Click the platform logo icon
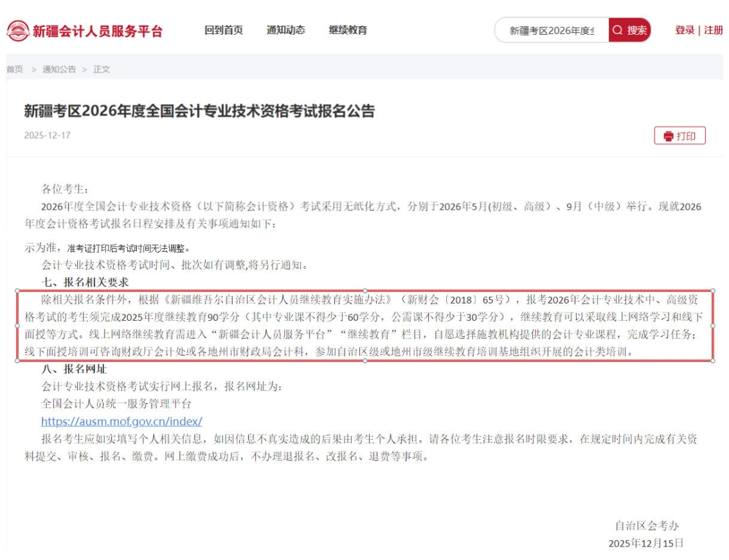The height and width of the screenshot is (560, 729). tap(18, 31)
